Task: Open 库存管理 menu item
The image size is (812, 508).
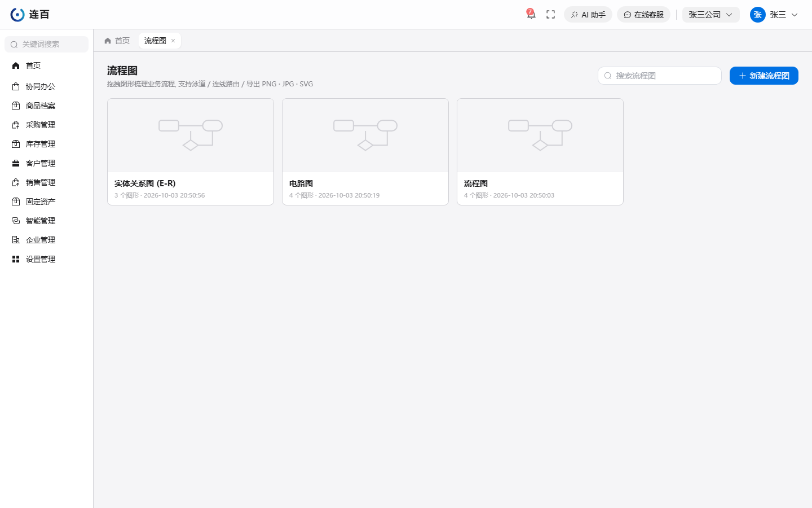Action: [x=46, y=144]
